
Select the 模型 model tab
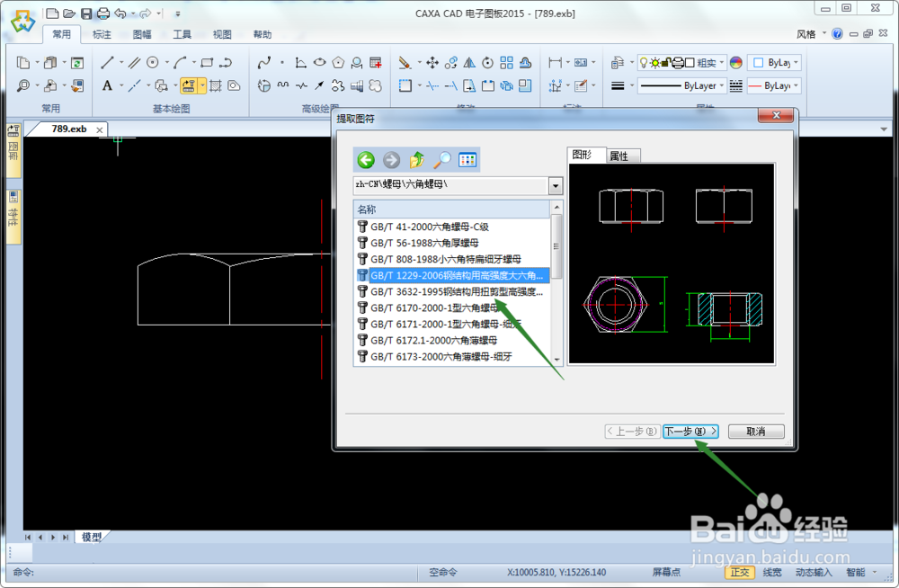click(91, 537)
